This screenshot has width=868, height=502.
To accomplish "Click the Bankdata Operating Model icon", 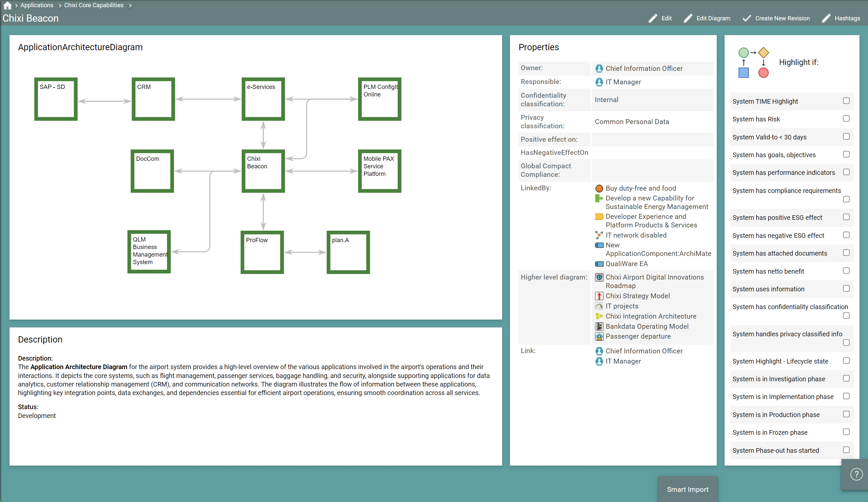I will pos(599,326).
